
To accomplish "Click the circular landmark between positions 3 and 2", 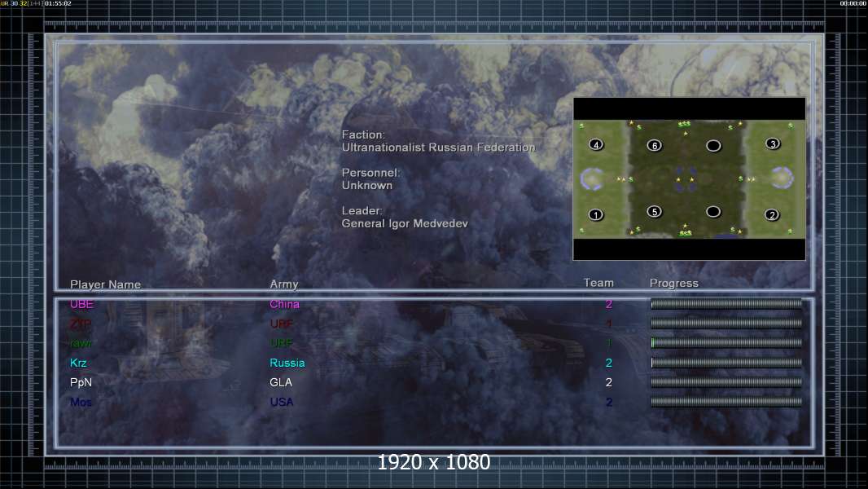I will tap(782, 178).
